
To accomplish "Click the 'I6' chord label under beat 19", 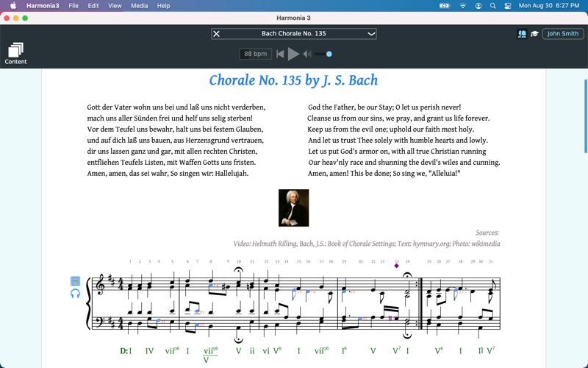I will coord(343,351).
